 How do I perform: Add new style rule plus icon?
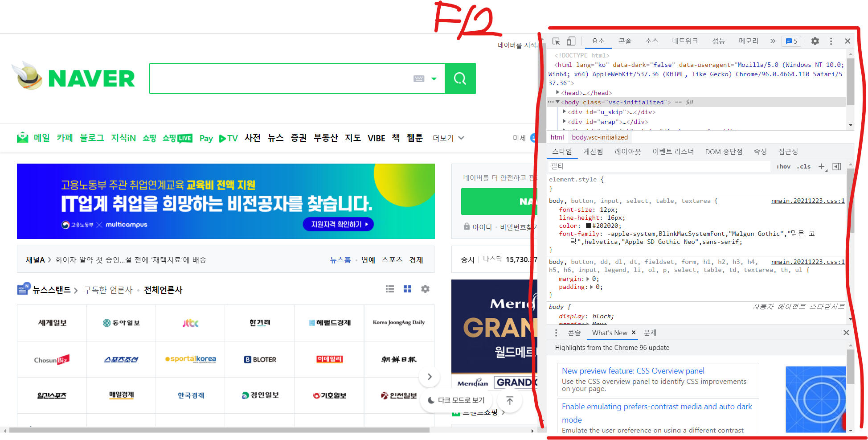pos(821,166)
